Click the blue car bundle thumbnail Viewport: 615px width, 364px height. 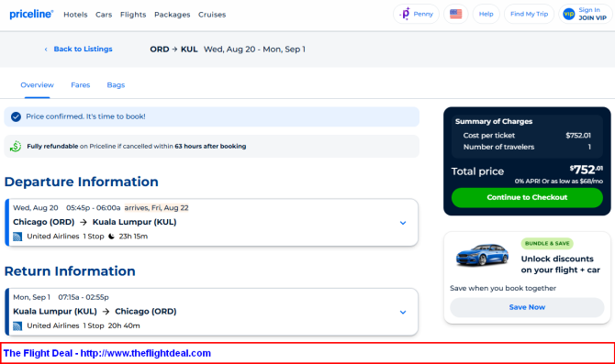coord(482,255)
